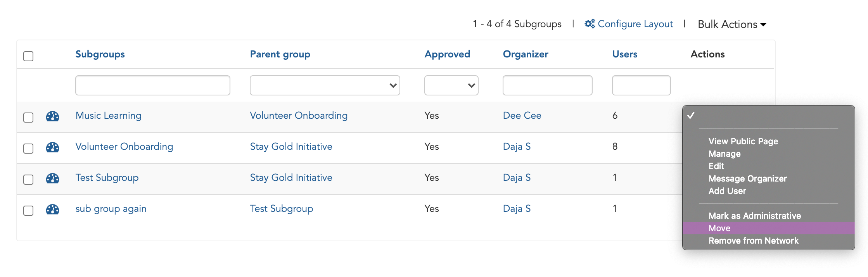Image resolution: width=868 pixels, height=277 pixels.
Task: Choose Remove from Network in the menu
Action: coord(753,241)
